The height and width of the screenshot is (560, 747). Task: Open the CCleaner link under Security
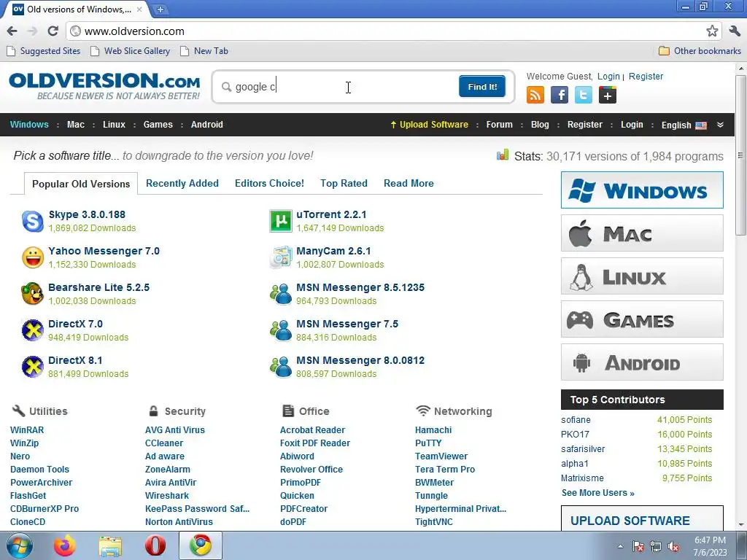[164, 443]
